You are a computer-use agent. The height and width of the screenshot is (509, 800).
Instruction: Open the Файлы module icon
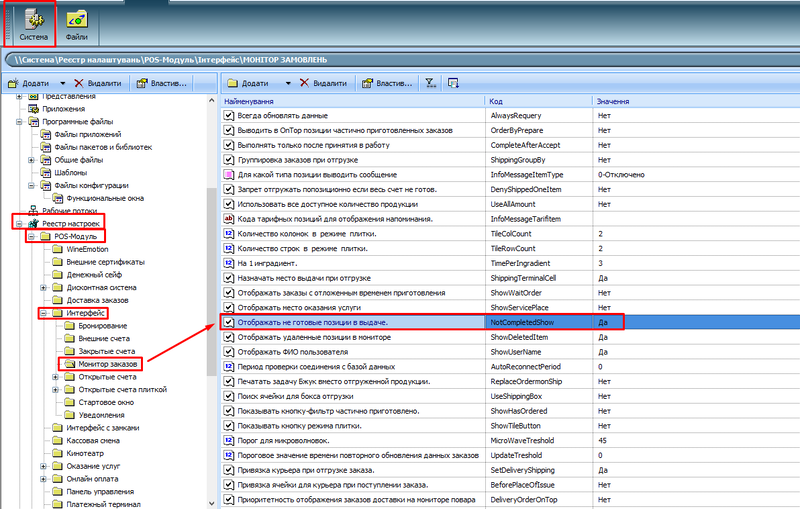[x=76, y=20]
